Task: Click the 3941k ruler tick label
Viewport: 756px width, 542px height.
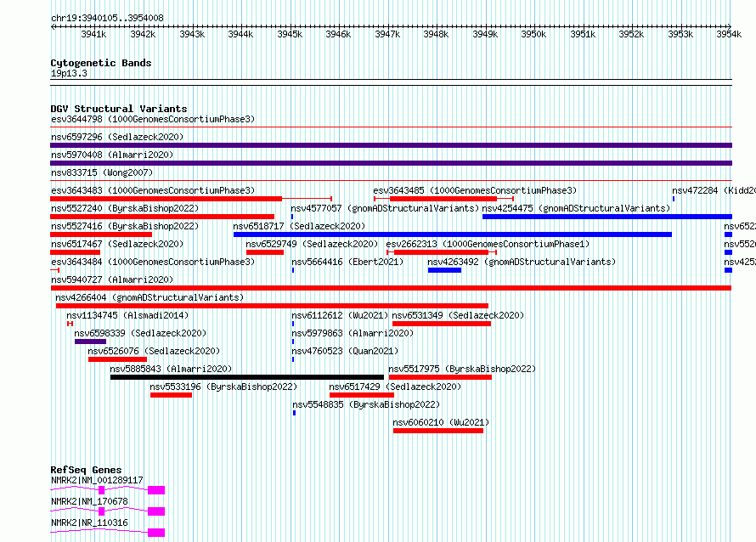Action: click(94, 34)
